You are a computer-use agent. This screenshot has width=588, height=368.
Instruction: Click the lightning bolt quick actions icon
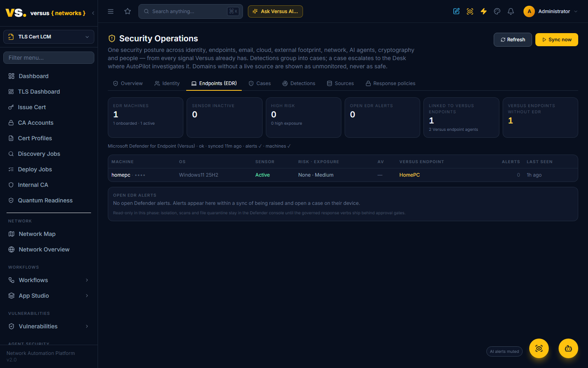coord(483,11)
